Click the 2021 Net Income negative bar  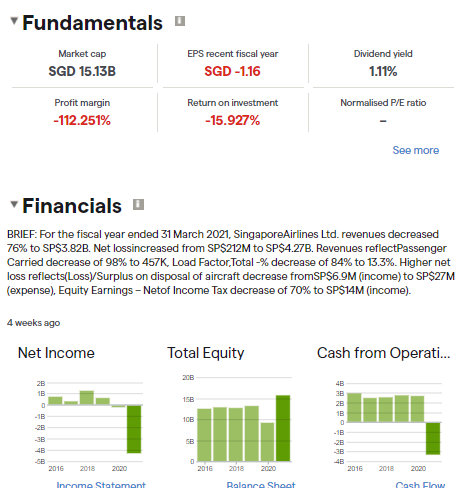click(134, 429)
